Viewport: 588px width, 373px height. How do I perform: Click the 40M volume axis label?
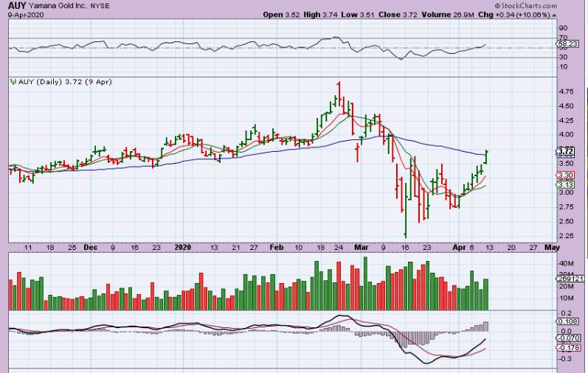tap(567, 264)
